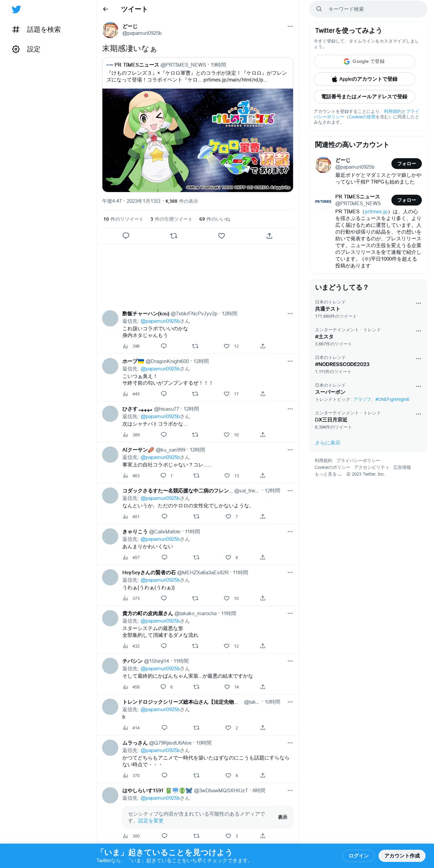Screen dimensions: 434x868
Task: Open more menu on @ku_san999's reply
Action: (x=290, y=450)
